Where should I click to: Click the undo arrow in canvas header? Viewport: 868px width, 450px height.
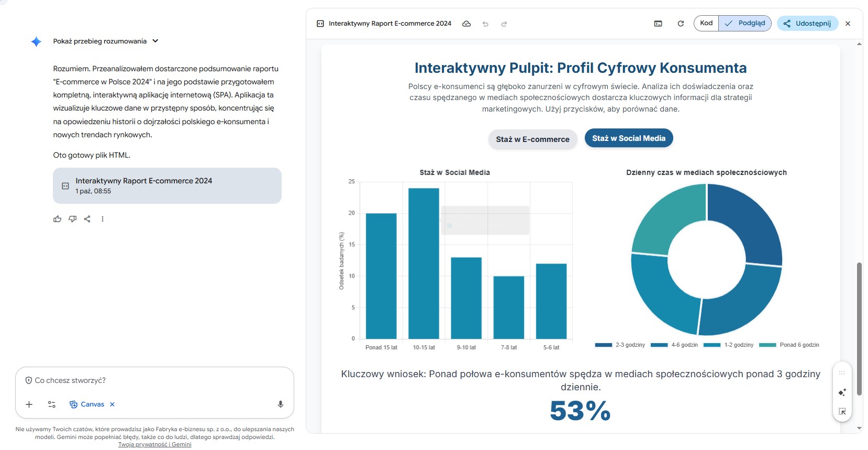click(485, 24)
